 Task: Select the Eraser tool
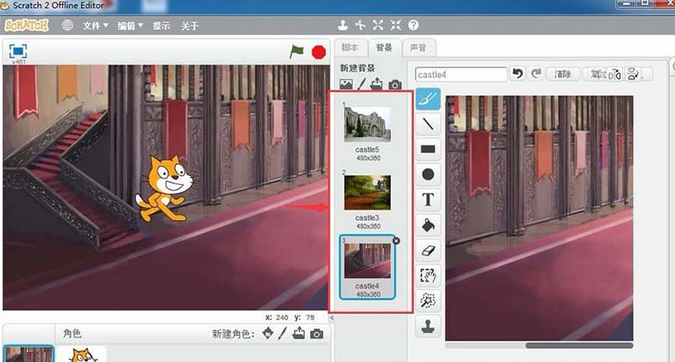pyautogui.click(x=428, y=251)
